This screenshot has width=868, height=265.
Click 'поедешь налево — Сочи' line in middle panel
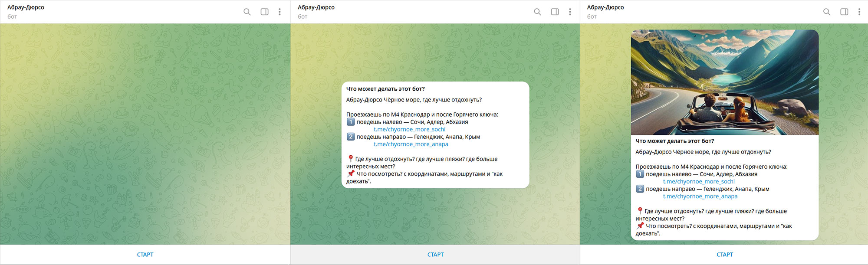click(x=412, y=122)
